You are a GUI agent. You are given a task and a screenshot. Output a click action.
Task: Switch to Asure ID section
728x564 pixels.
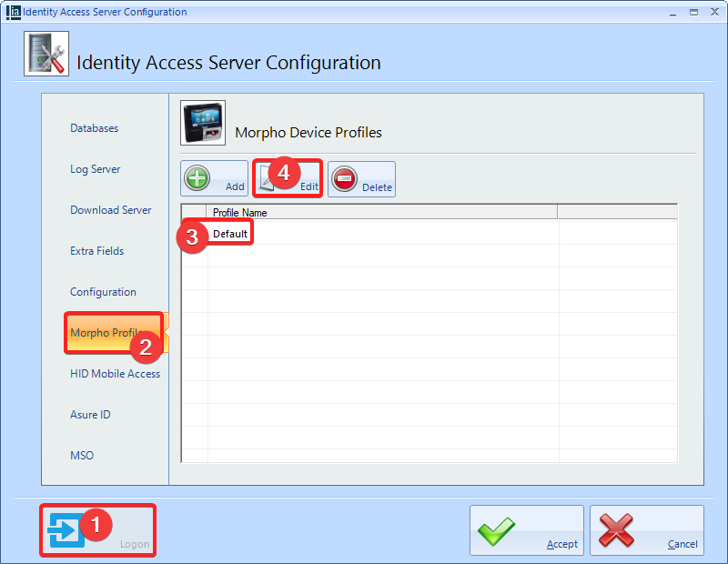coord(90,415)
